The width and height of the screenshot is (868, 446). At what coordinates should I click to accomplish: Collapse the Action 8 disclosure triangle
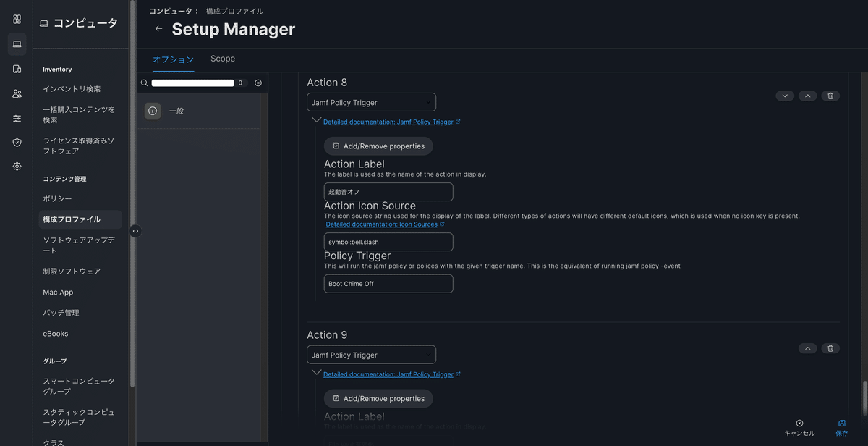(x=316, y=119)
